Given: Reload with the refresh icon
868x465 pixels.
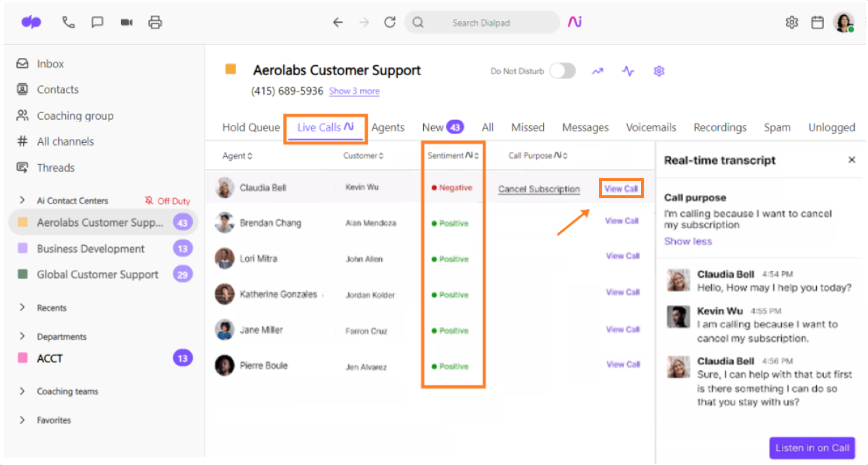Looking at the screenshot, I should [x=390, y=22].
